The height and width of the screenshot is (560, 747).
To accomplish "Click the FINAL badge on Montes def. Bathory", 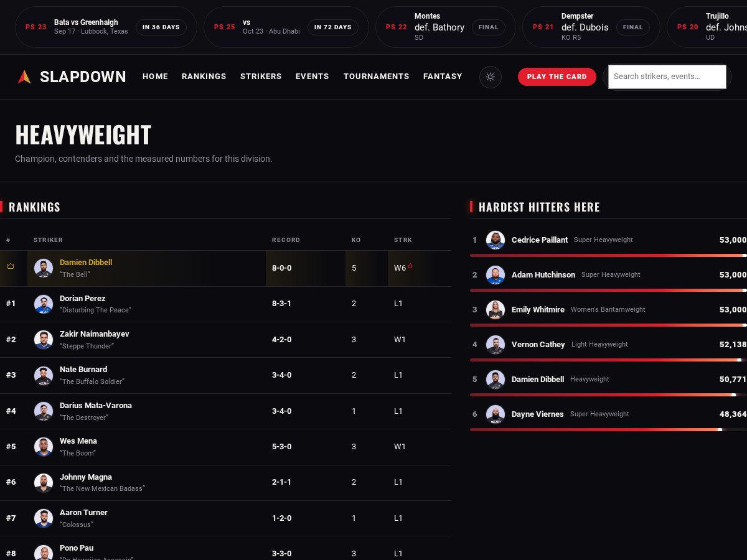I will [x=489, y=27].
